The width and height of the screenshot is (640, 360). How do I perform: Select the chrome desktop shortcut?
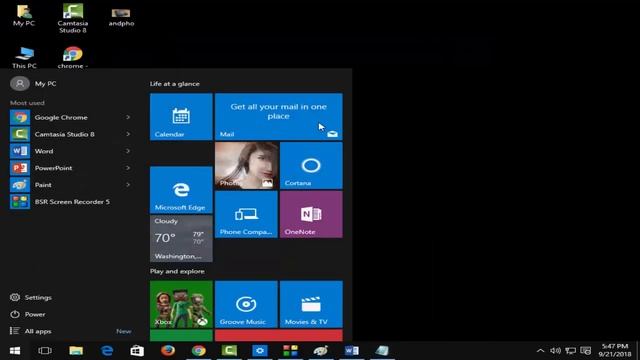73,57
